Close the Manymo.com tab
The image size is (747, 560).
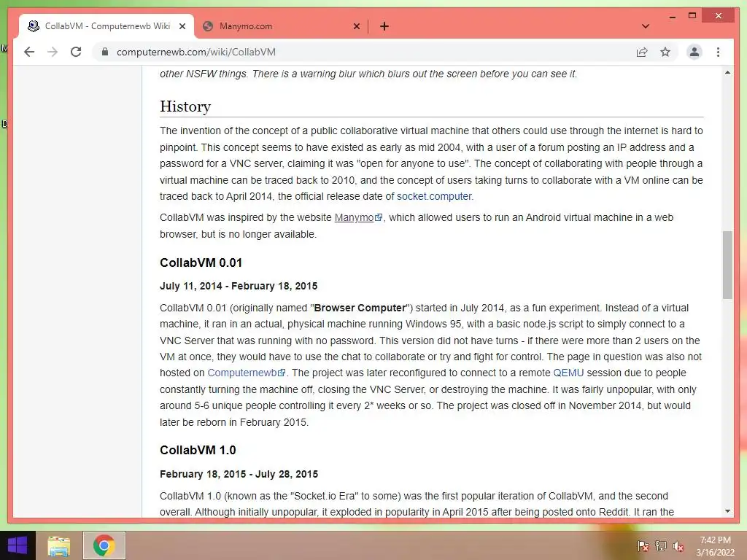356,26
